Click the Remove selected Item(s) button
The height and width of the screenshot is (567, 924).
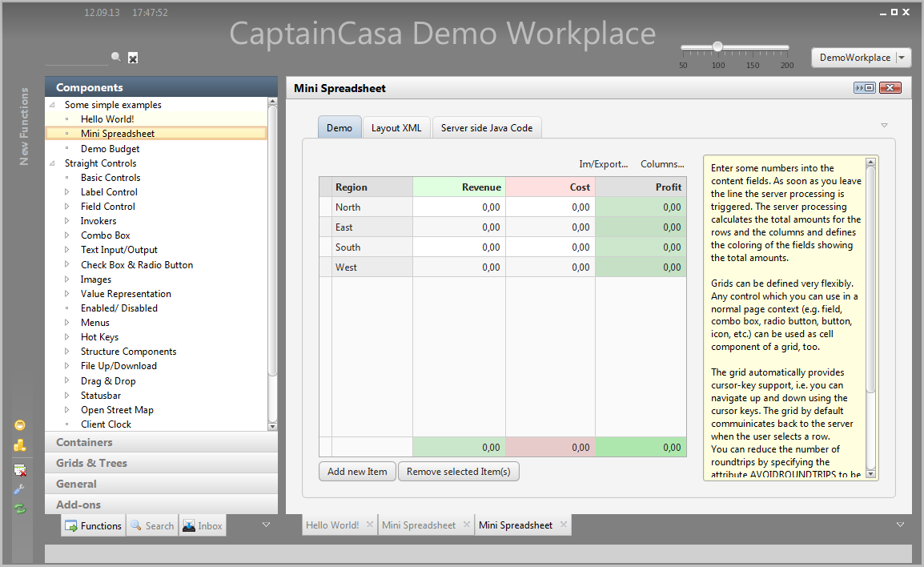458,472
